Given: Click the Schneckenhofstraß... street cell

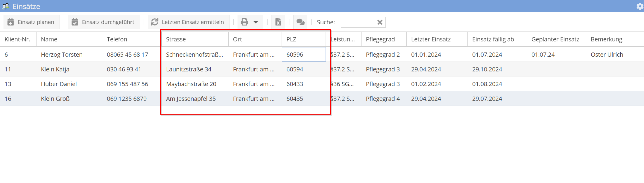Looking at the screenshot, I should 195,55.
